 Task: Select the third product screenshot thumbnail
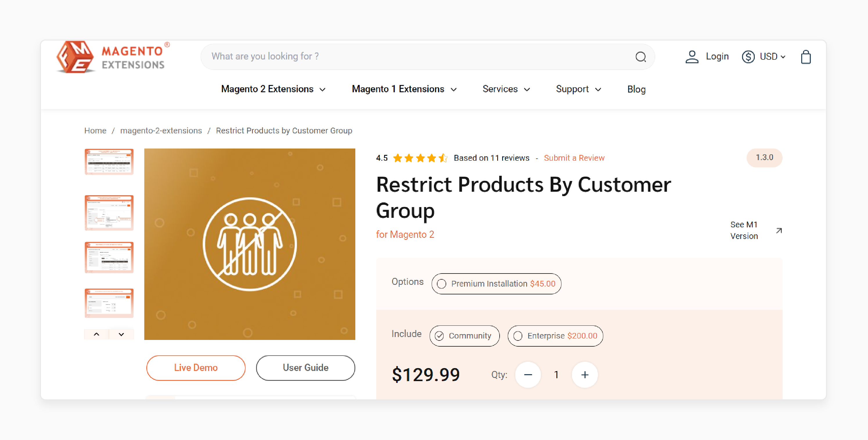tap(109, 258)
